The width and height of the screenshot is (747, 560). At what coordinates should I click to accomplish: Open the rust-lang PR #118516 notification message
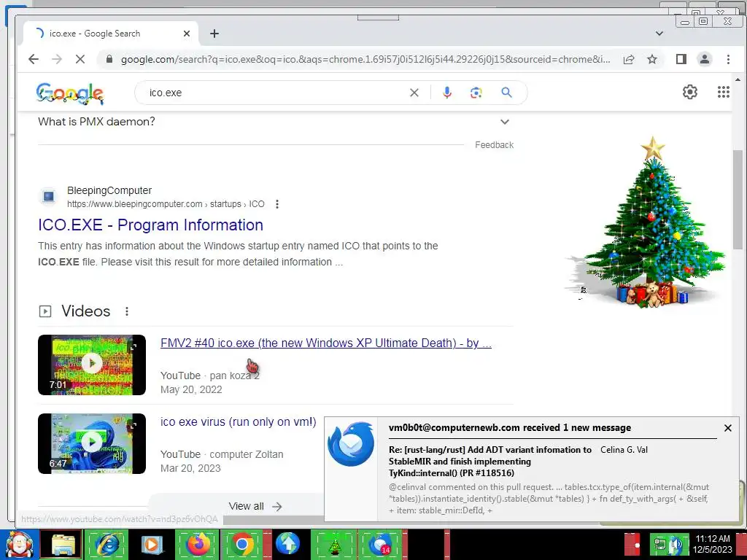[490, 462]
